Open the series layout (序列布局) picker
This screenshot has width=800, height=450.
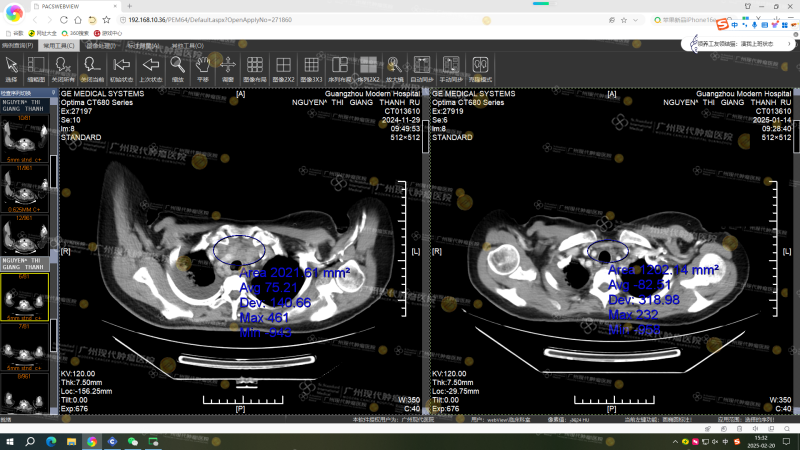(x=341, y=66)
